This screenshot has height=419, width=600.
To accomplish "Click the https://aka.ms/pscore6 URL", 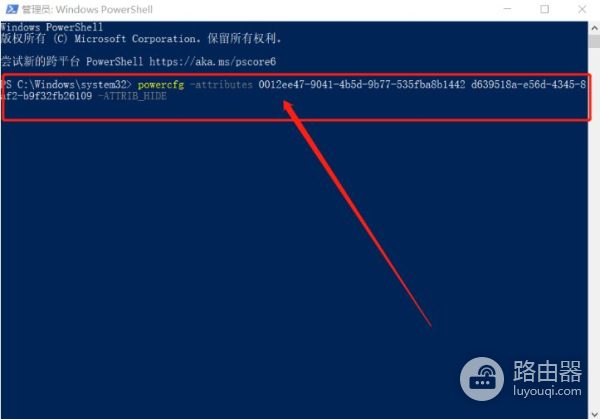I will click(x=212, y=62).
